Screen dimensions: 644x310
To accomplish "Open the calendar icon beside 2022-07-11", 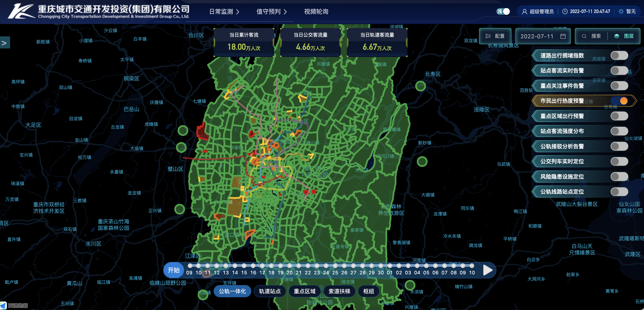I will (563, 36).
